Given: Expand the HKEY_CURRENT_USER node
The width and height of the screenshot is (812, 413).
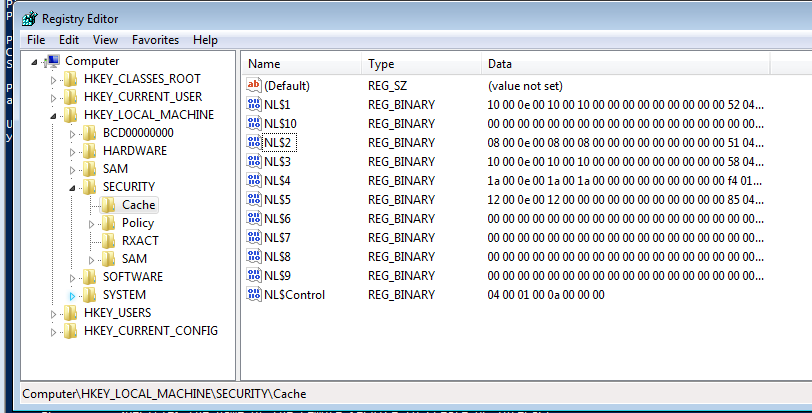Looking at the screenshot, I should pos(53,98).
